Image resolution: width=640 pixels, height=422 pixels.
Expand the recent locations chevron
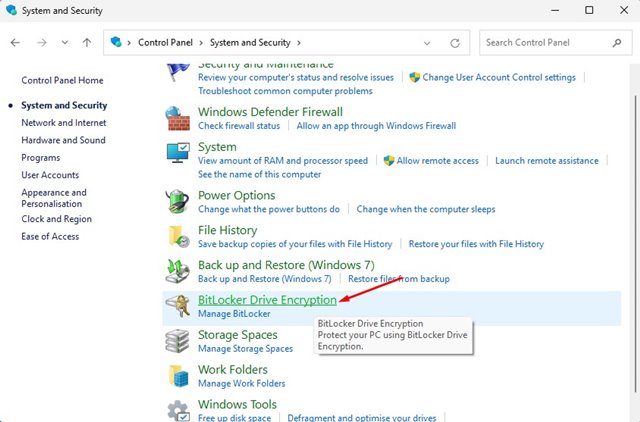point(65,43)
